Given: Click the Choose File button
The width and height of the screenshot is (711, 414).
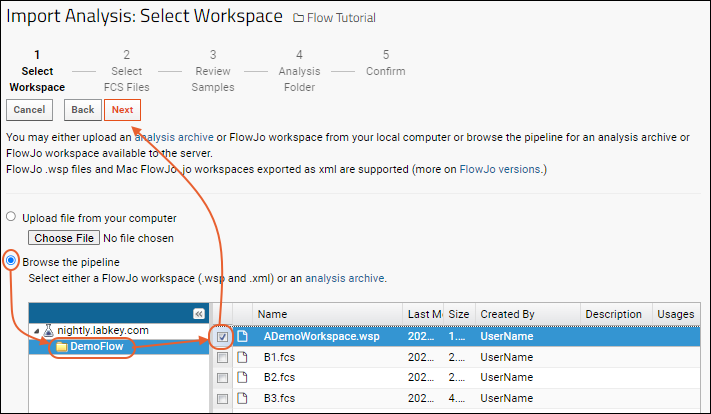Looking at the screenshot, I should (64, 238).
